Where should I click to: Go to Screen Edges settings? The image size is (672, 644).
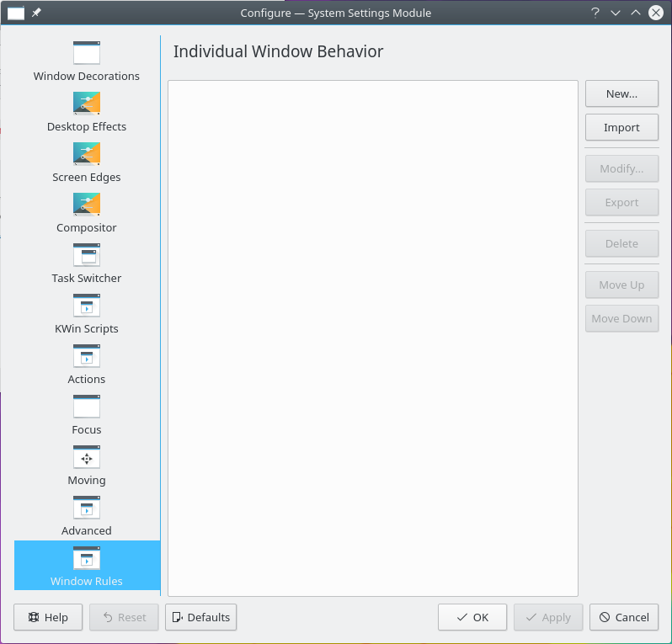(87, 162)
